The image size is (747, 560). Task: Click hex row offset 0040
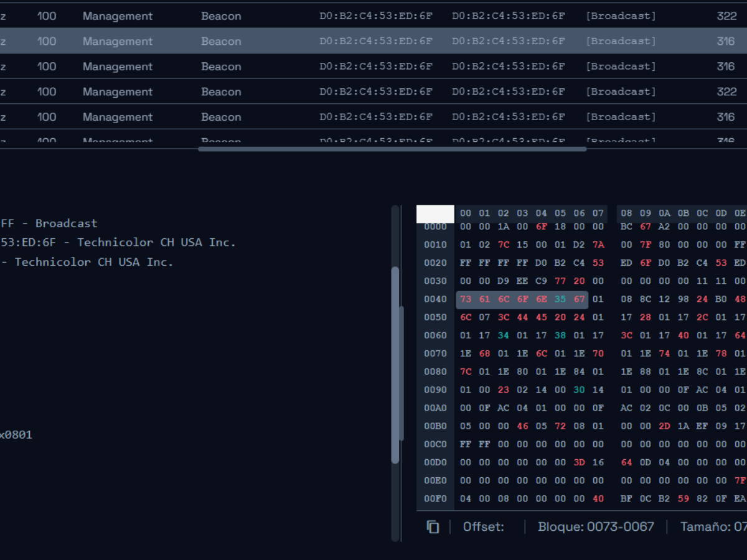[435, 299]
